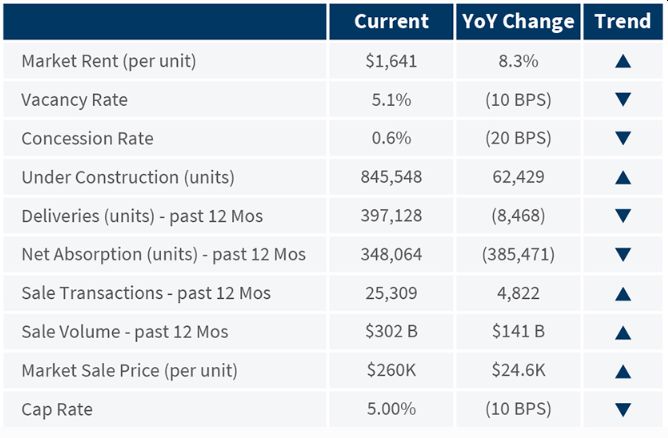Click the Under Construction up trend arrow

pyautogui.click(x=624, y=177)
